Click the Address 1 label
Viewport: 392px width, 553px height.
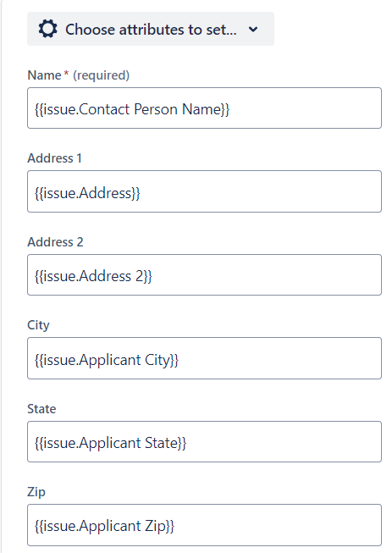(x=55, y=158)
